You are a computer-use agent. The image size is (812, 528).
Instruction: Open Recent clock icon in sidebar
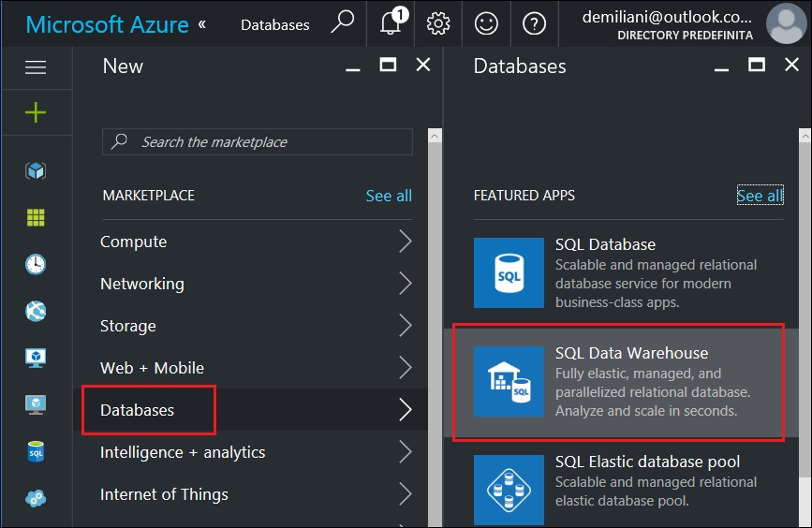36,264
